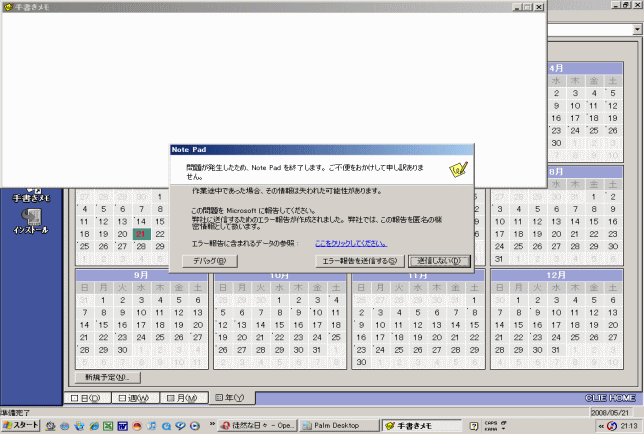Select November 23 in the calendar

361,350
